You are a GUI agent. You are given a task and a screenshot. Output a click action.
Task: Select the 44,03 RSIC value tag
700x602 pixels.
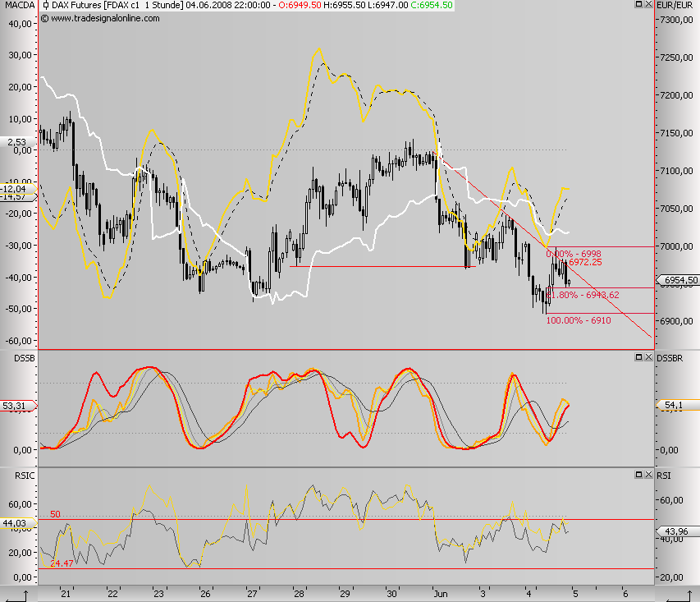pos(18,523)
